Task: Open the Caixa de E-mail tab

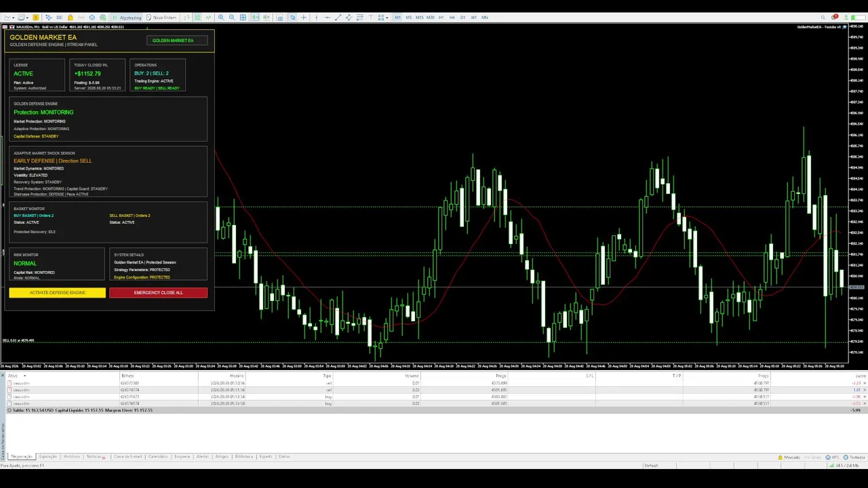Action: point(128,457)
